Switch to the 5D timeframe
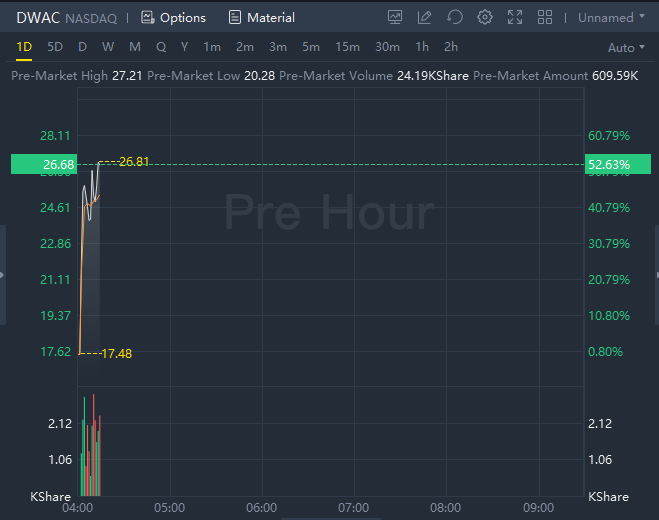 coord(55,47)
